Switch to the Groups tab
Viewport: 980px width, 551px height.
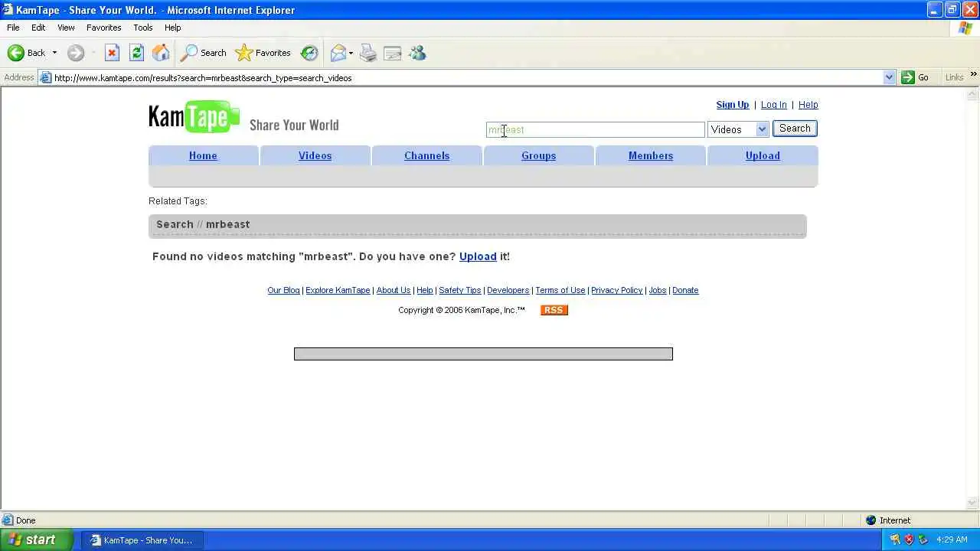click(x=538, y=155)
